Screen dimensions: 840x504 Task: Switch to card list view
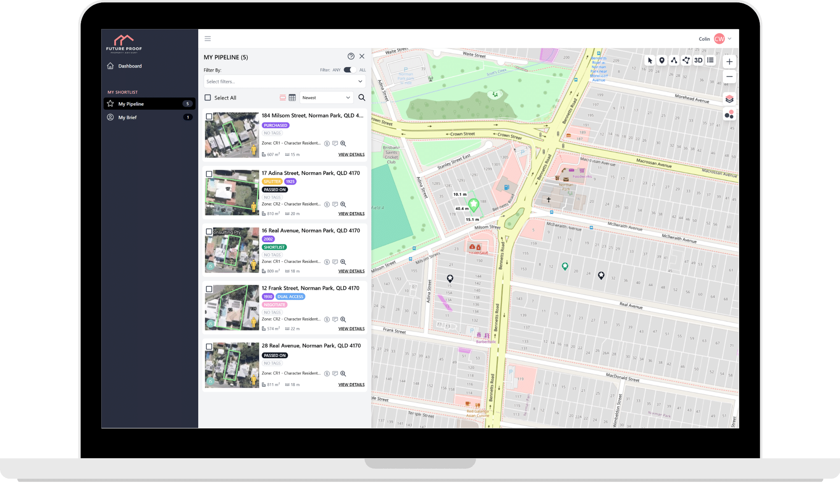tap(283, 97)
